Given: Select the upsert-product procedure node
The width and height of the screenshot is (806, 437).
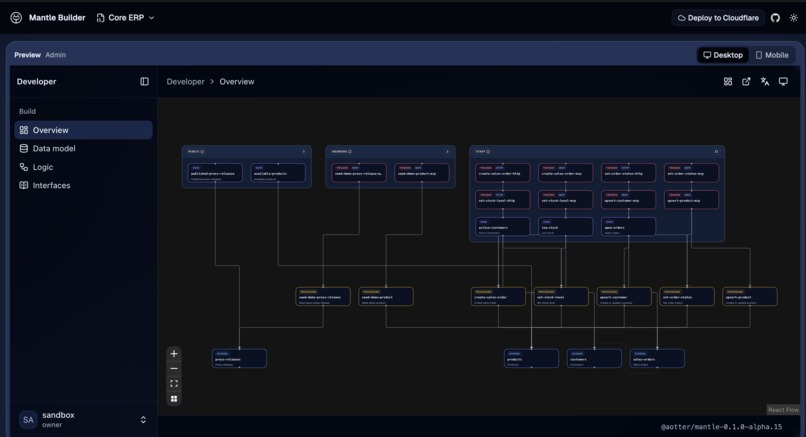Looking at the screenshot, I should tap(749, 297).
